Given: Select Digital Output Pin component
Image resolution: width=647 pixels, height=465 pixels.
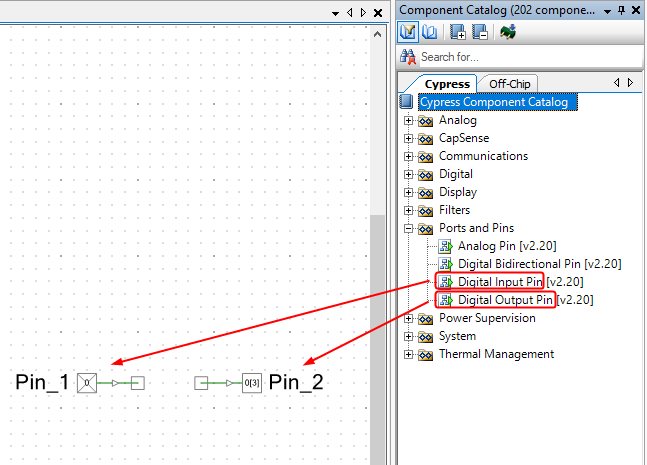Looking at the screenshot, I should point(505,300).
